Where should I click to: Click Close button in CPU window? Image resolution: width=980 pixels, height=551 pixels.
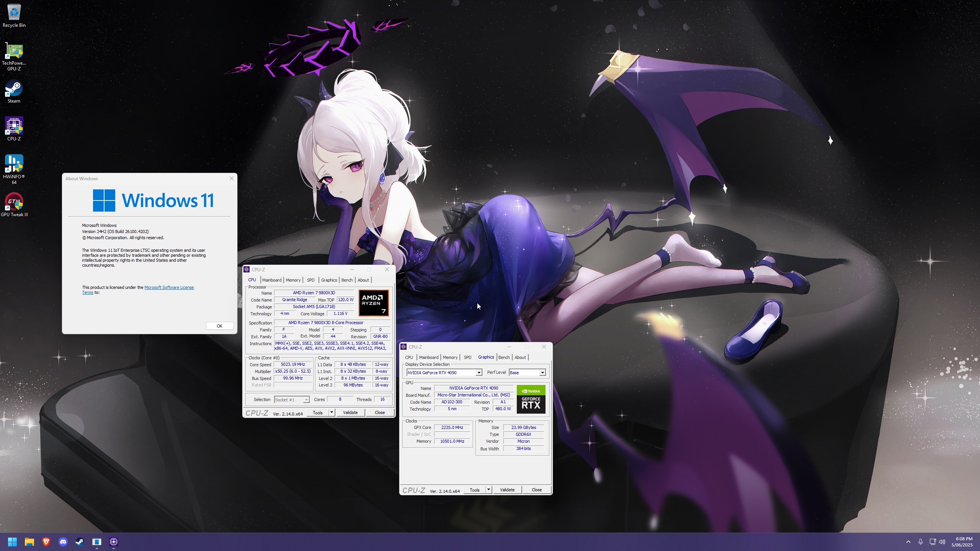[380, 412]
